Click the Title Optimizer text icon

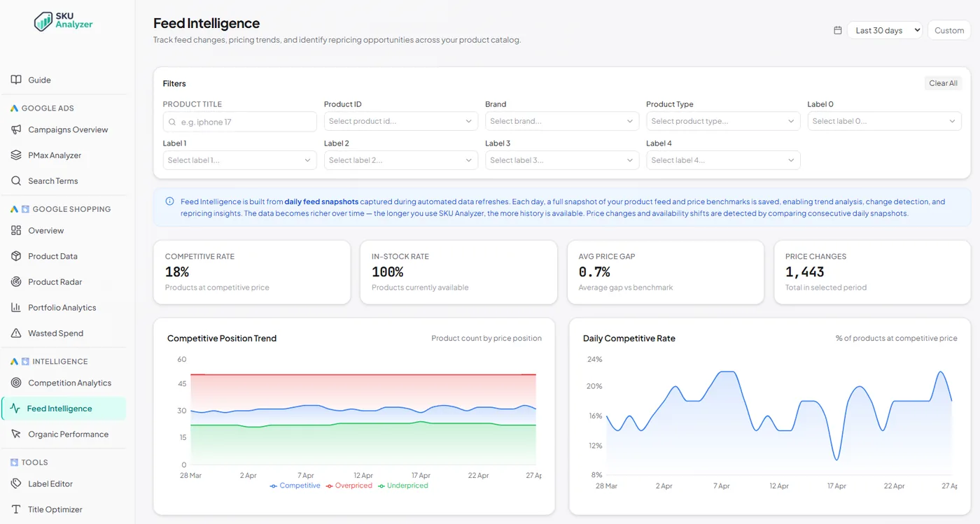click(16, 509)
